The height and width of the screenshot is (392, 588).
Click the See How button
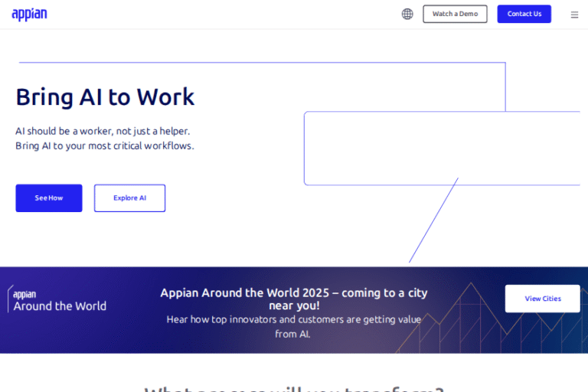click(x=49, y=198)
